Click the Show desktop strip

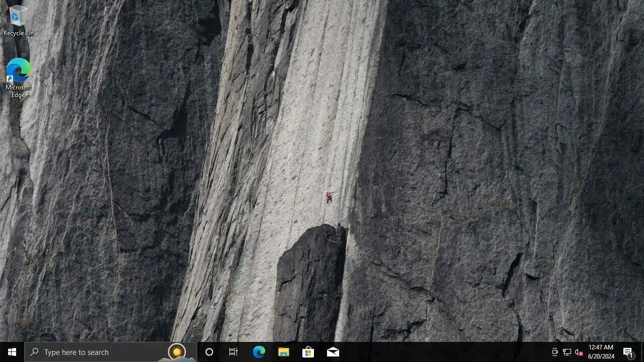(642, 352)
